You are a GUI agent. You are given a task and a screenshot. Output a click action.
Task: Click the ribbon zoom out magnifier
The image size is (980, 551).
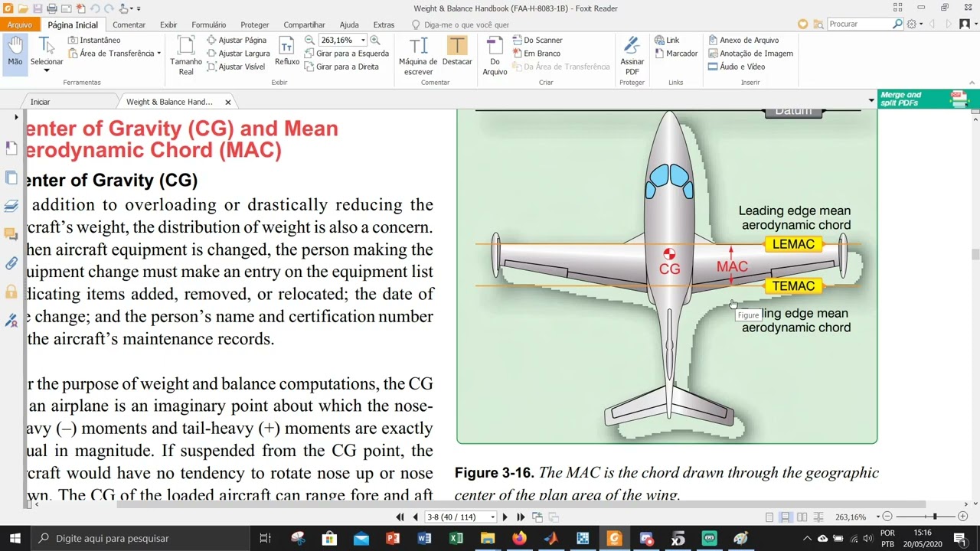(x=309, y=40)
